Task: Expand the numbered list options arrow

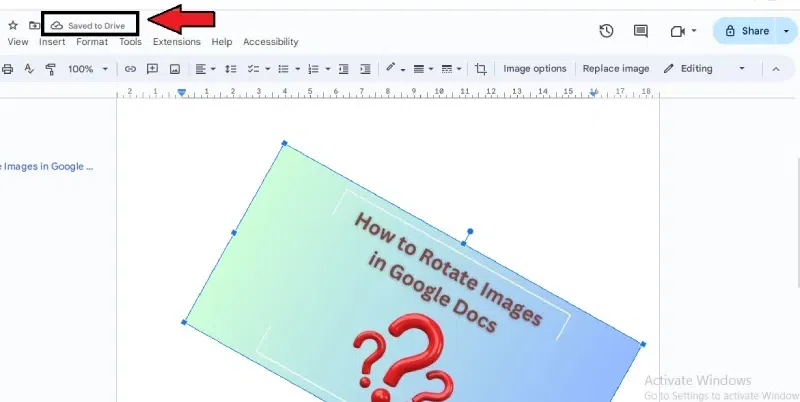Action: pyautogui.click(x=328, y=69)
